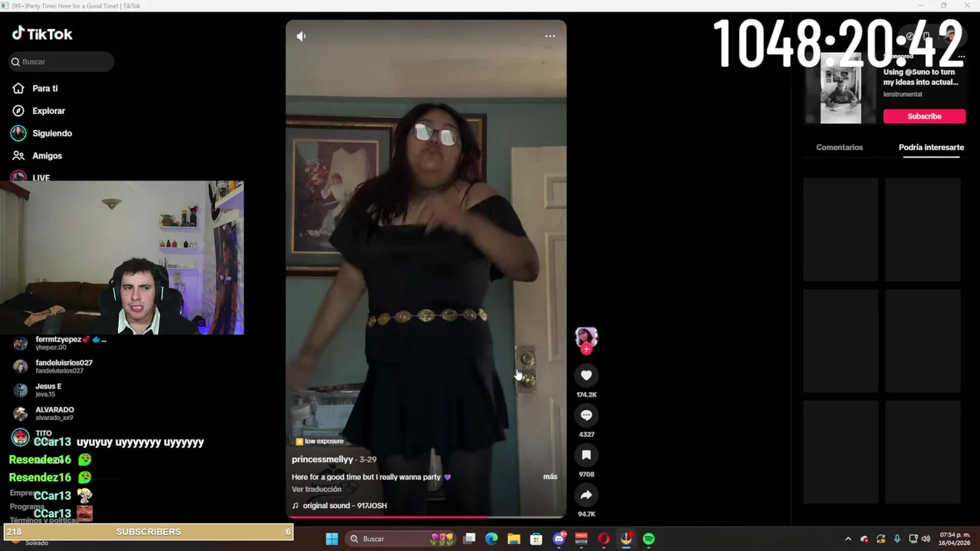Open the video three-dot options menu
Screen dimensions: 980x551
(550, 36)
